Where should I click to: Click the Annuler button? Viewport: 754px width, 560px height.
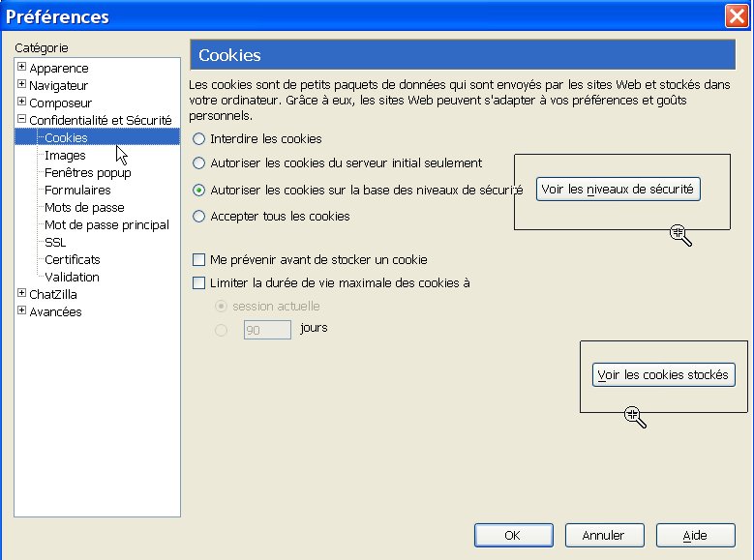click(604, 535)
